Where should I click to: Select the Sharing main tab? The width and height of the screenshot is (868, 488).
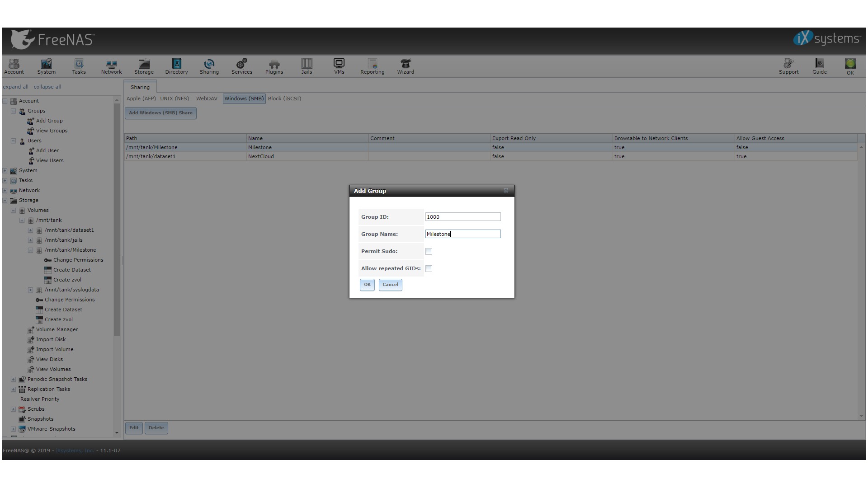[140, 87]
